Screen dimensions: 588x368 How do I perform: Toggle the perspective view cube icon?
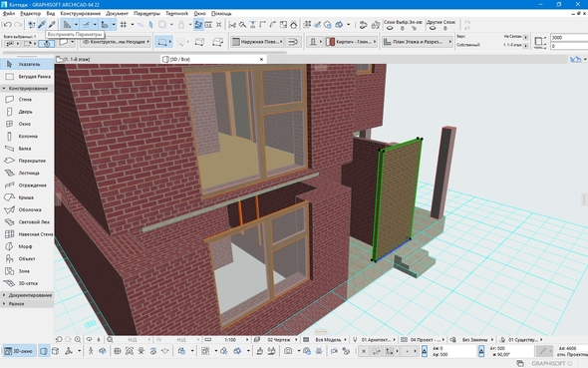pos(44,351)
